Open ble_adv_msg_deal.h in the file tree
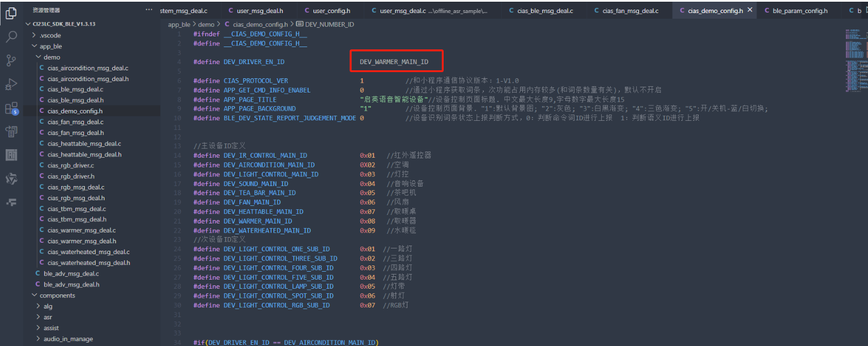The image size is (868, 346). click(x=71, y=285)
